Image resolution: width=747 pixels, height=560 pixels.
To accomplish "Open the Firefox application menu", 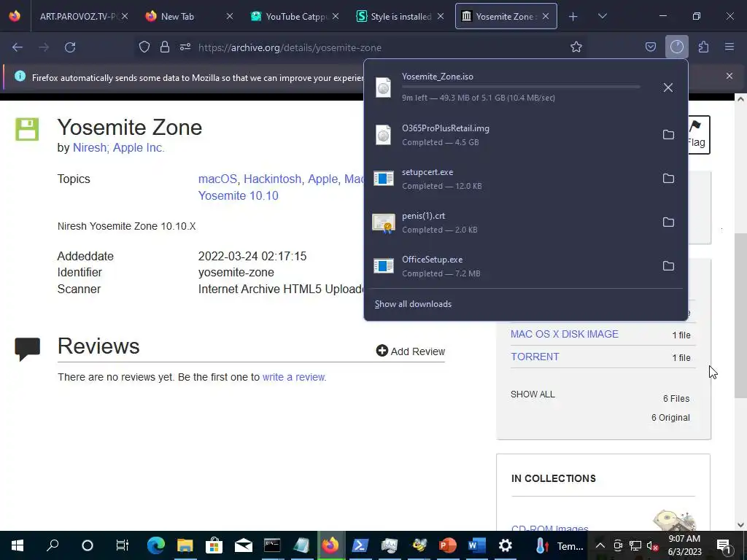I will tap(729, 47).
